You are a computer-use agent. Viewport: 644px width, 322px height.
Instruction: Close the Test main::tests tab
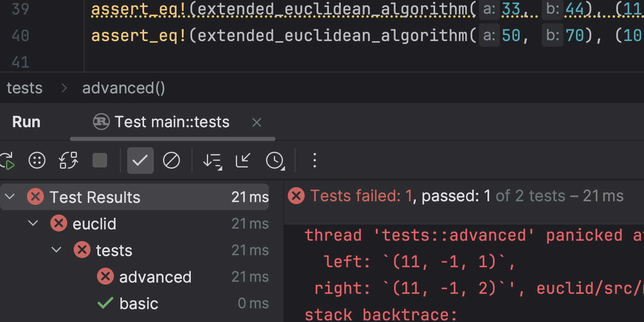tap(257, 122)
